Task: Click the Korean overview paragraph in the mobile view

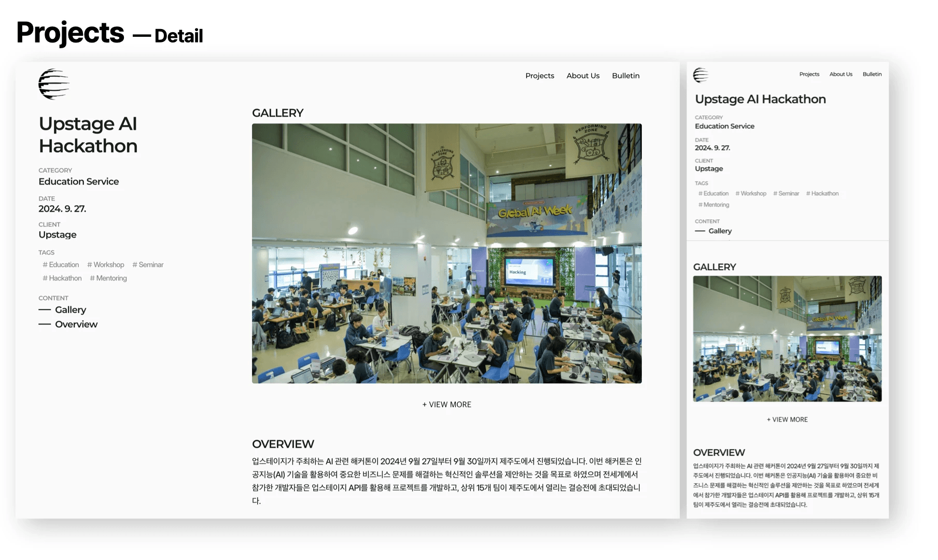Action: point(787,485)
